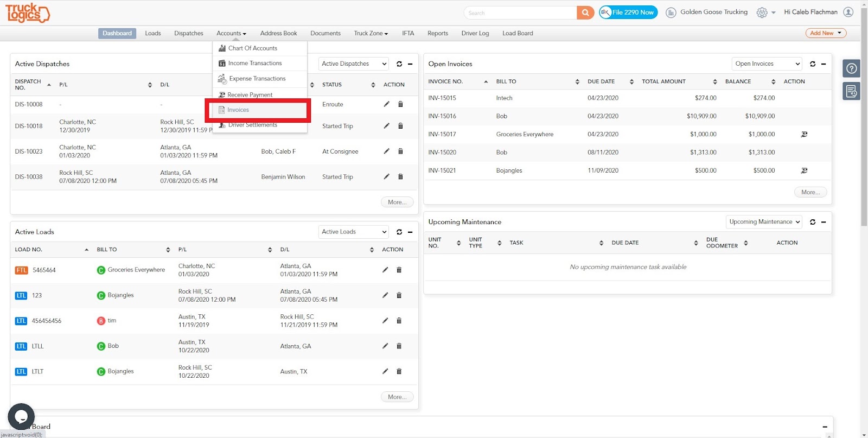Click the orange search magnifier button
This screenshot has width=868, height=438.
pyautogui.click(x=585, y=12)
